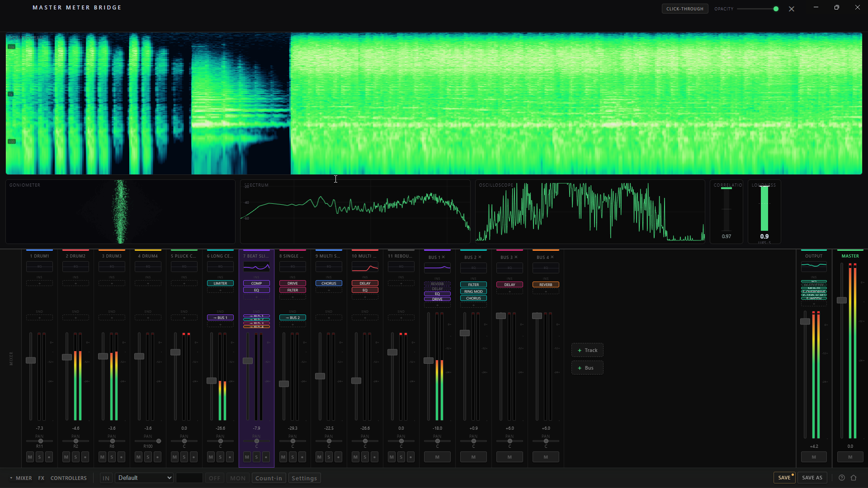Add a new Track
The width and height of the screenshot is (868, 488).
pos(587,350)
